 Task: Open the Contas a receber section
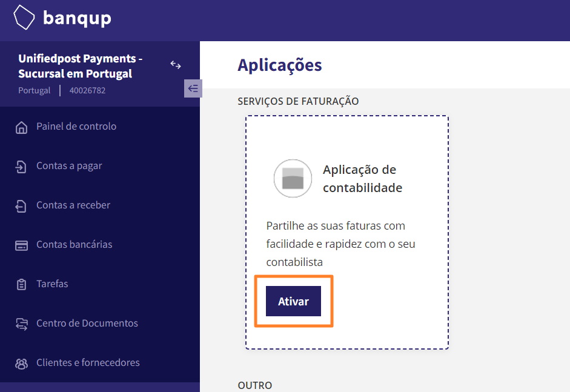click(x=73, y=205)
